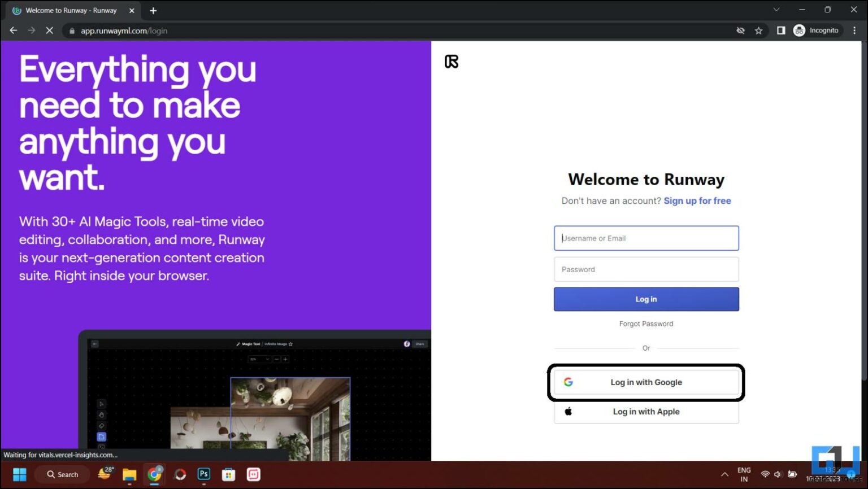Viewport: 868px width, 489px height.
Task: Toggle the tracking protection eye icon
Action: click(x=741, y=30)
